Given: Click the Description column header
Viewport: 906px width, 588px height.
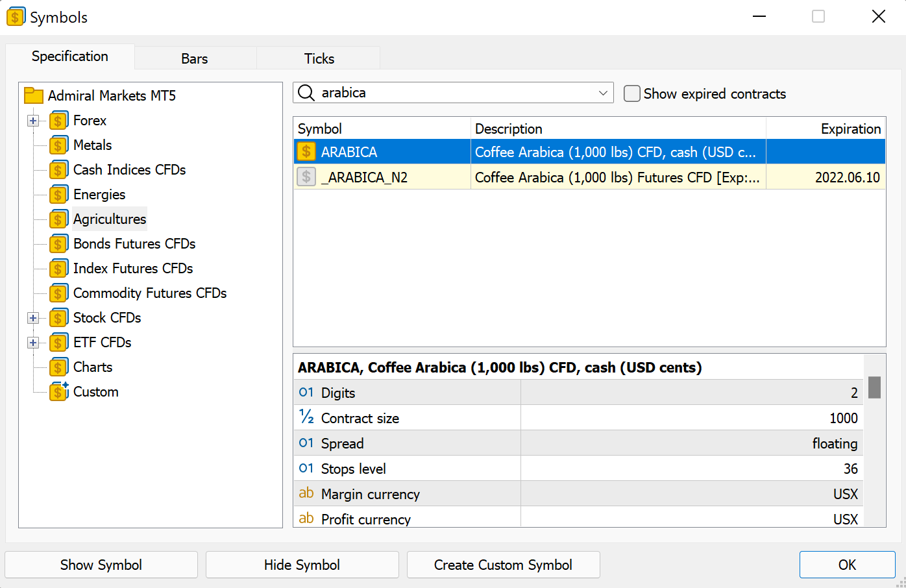Looking at the screenshot, I should pos(618,129).
